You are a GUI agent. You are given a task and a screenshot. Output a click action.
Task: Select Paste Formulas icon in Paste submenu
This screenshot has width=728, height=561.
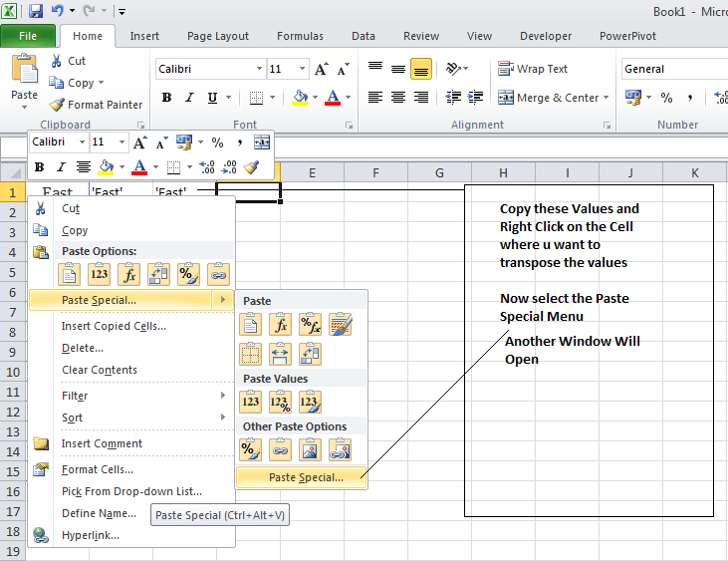point(281,324)
